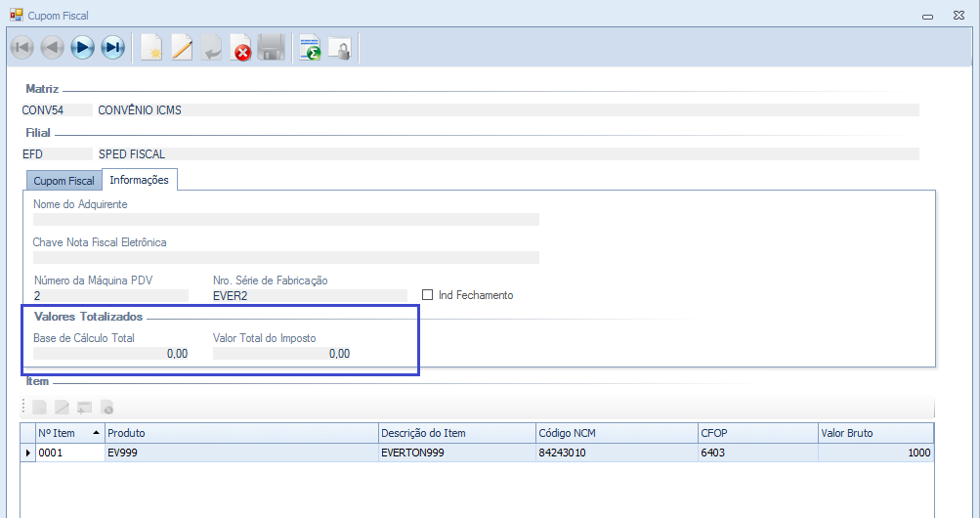Edit record with pencil icon
Screen dimensions: 980x518
[x=182, y=48]
